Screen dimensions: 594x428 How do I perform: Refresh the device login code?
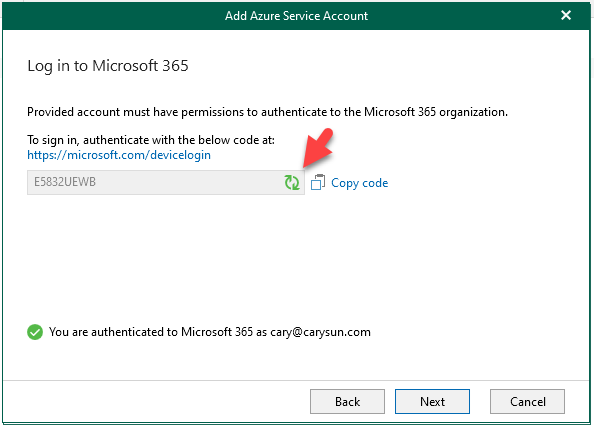click(x=292, y=182)
